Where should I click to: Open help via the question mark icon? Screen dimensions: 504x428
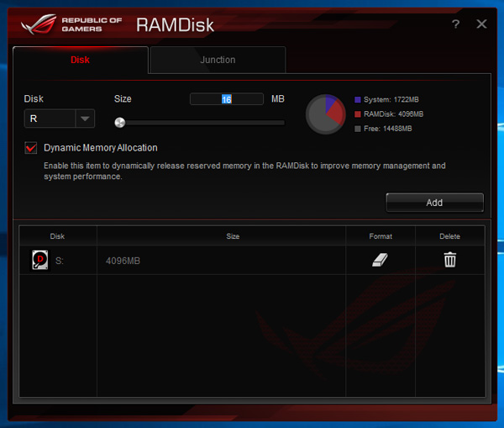(455, 24)
